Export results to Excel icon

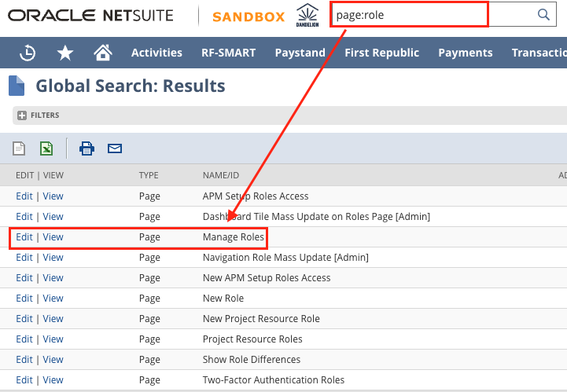tap(47, 148)
